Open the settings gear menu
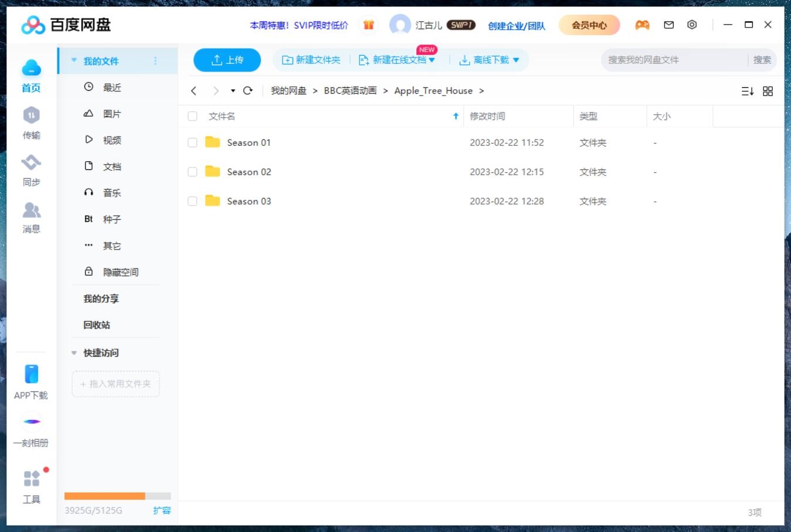 pyautogui.click(x=692, y=25)
